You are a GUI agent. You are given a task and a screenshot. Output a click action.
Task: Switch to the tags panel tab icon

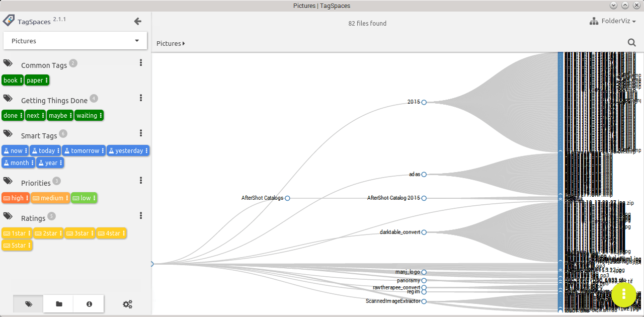tap(28, 304)
